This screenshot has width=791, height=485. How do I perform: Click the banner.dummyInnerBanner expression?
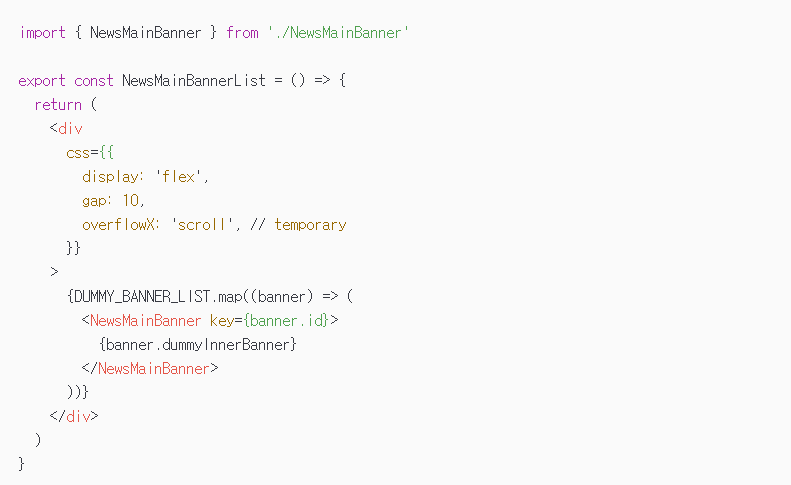pyautogui.click(x=198, y=345)
